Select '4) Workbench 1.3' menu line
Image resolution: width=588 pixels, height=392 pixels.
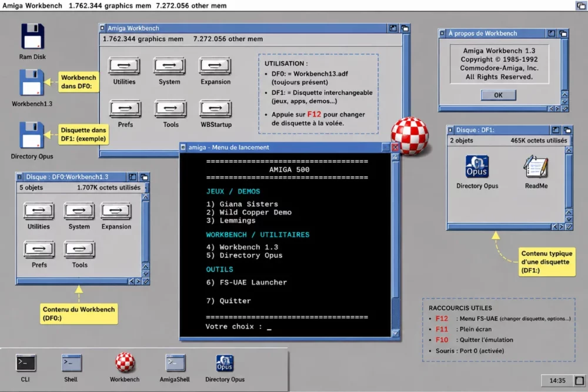tap(242, 247)
